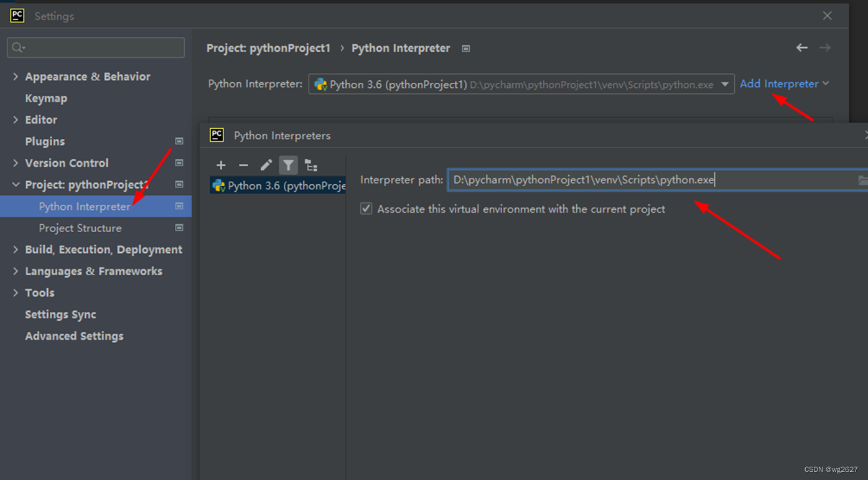
Task: Click project-level marker icon beside Version Control
Action: (x=179, y=163)
